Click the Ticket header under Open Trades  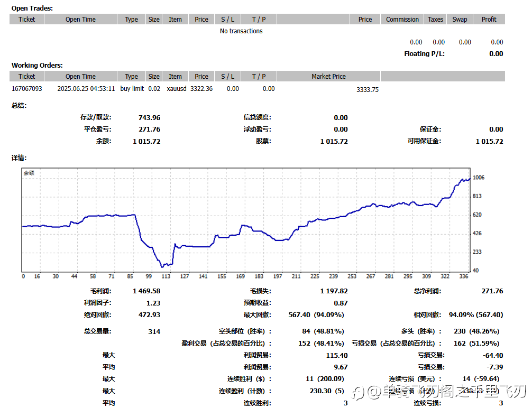coord(26,20)
